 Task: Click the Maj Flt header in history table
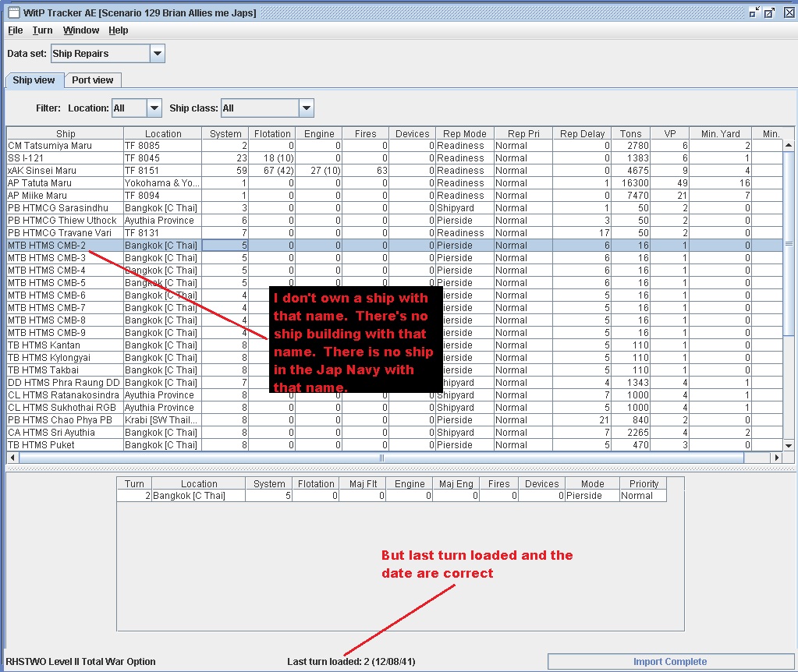pyautogui.click(x=363, y=483)
